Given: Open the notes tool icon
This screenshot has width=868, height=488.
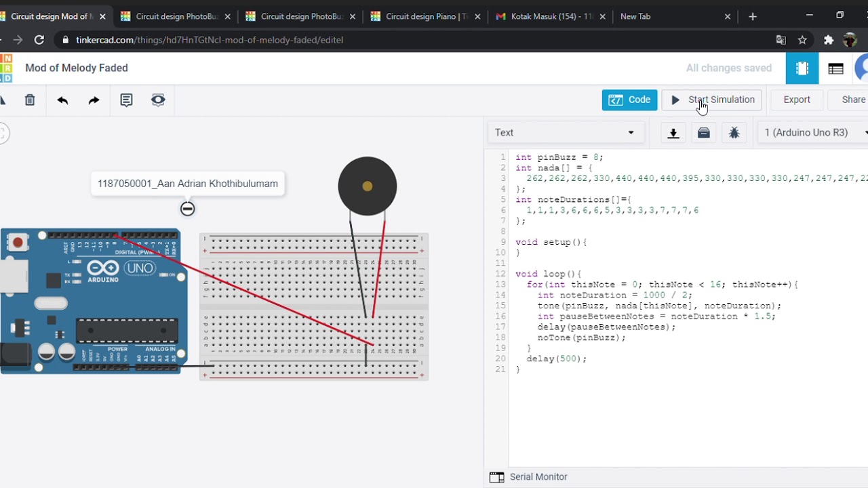Looking at the screenshot, I should click(126, 100).
